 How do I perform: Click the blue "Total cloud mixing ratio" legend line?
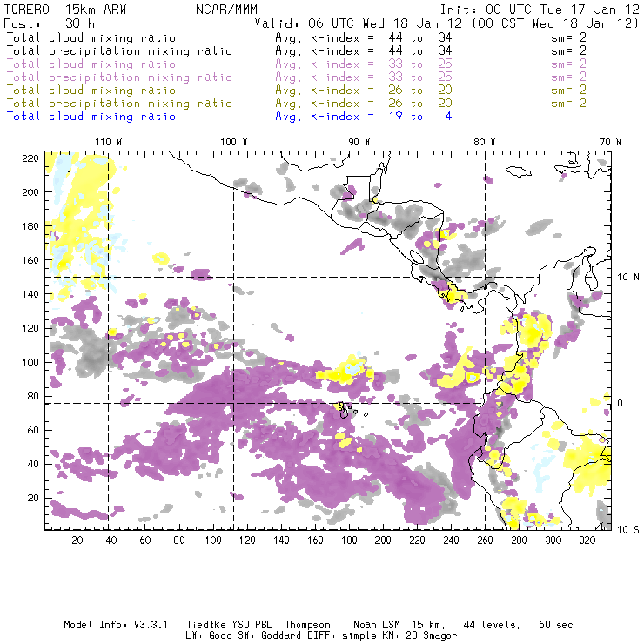point(91,117)
